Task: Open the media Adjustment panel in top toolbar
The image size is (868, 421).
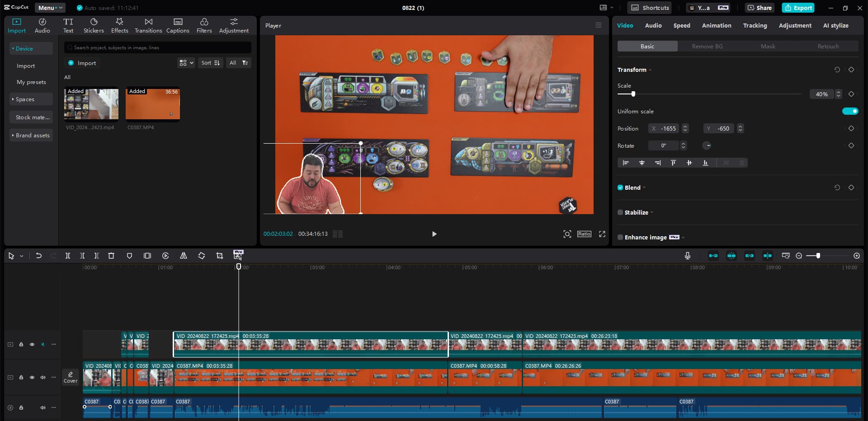Action: click(234, 26)
